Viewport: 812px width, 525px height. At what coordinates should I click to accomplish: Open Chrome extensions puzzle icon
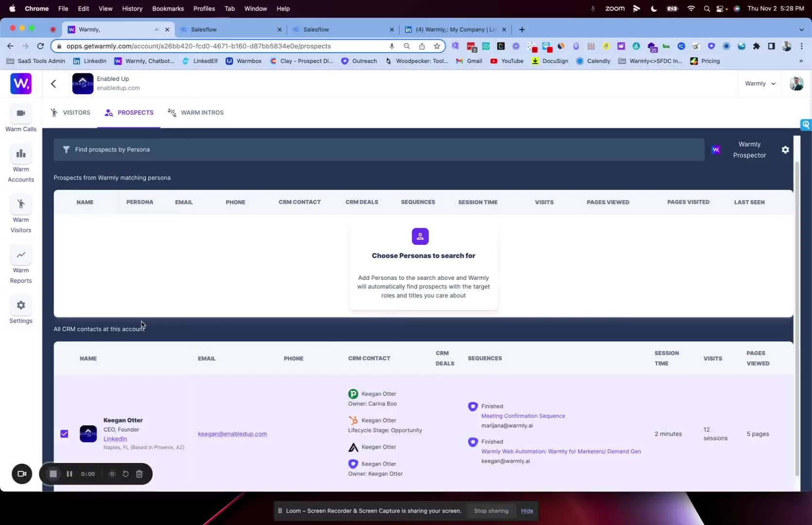click(x=757, y=46)
